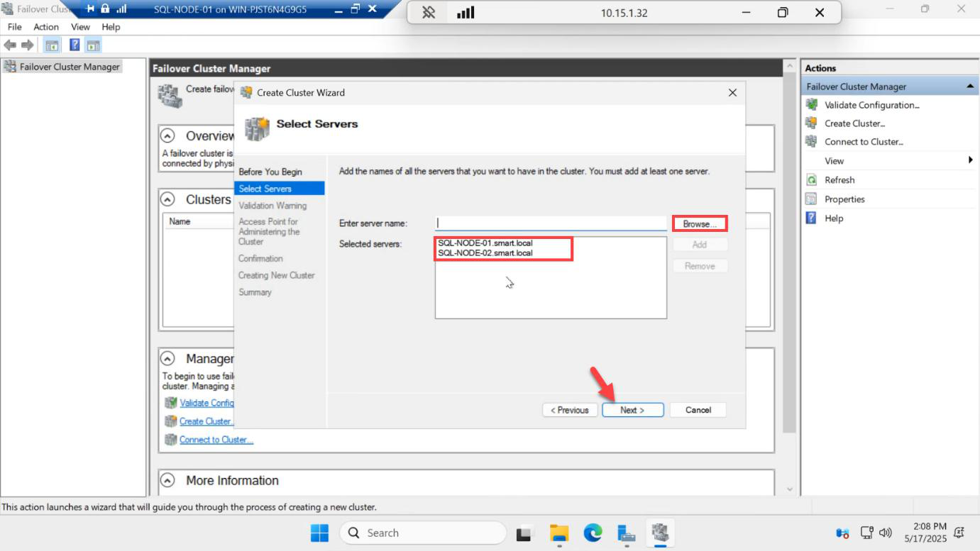980x551 pixels.
Task: Close the Create Cluster Wizard dialog
Action: (732, 92)
